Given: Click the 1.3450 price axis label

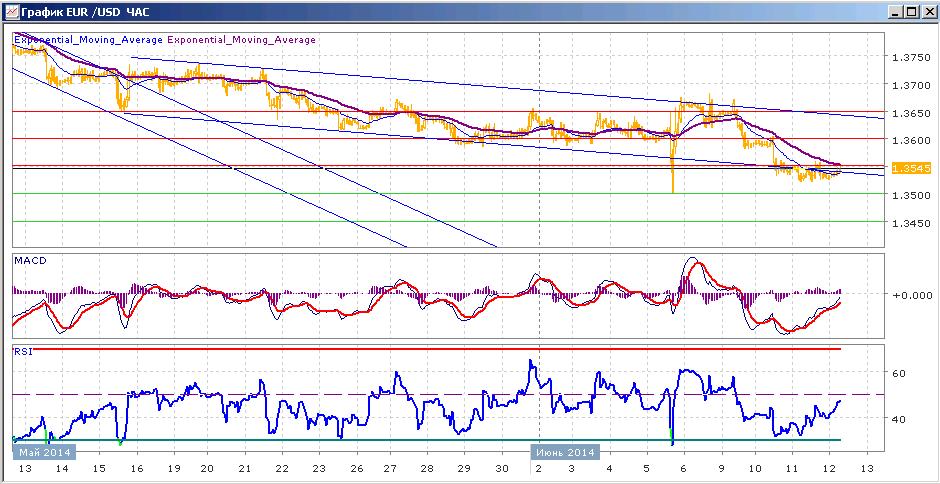Looking at the screenshot, I should tap(911, 223).
